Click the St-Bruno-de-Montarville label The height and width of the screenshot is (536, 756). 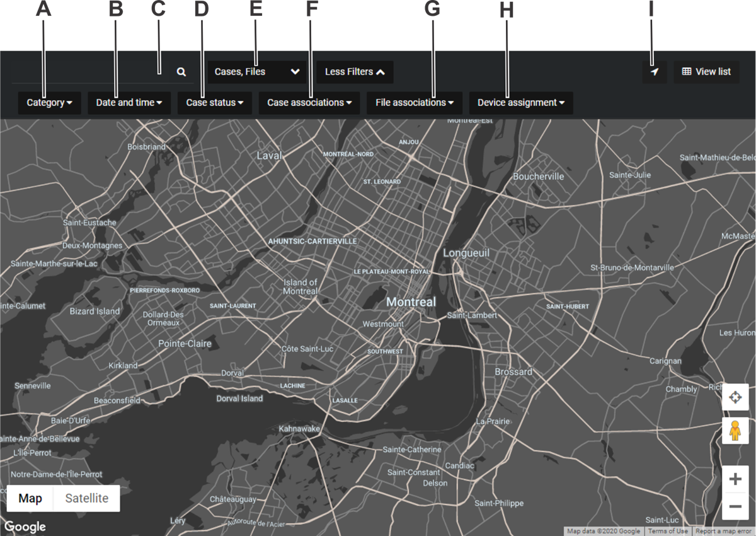[632, 267]
